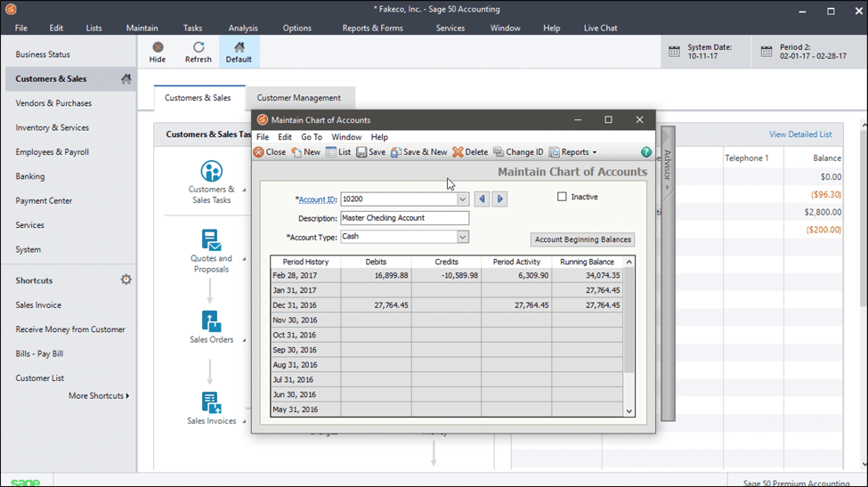Click the Account ID link label

tap(317, 199)
